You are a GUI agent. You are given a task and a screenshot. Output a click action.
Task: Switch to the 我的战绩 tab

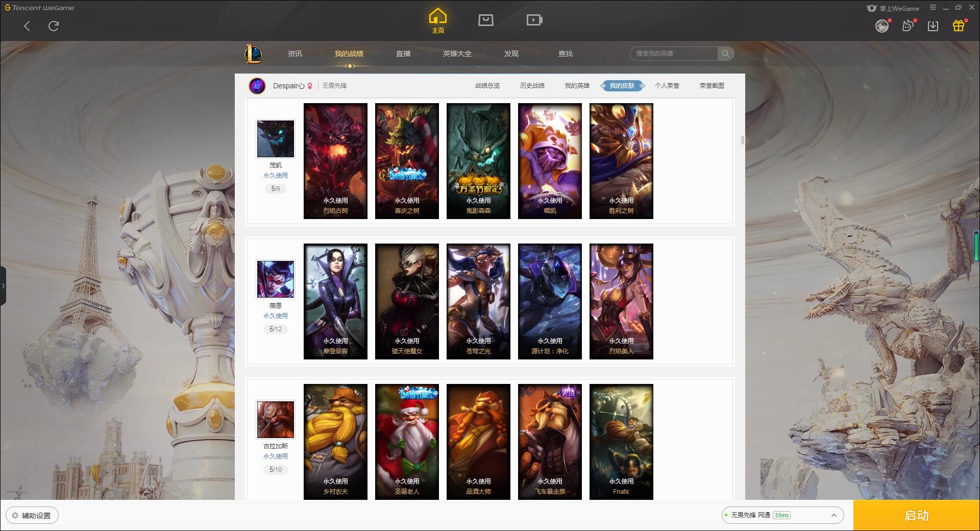click(x=349, y=54)
